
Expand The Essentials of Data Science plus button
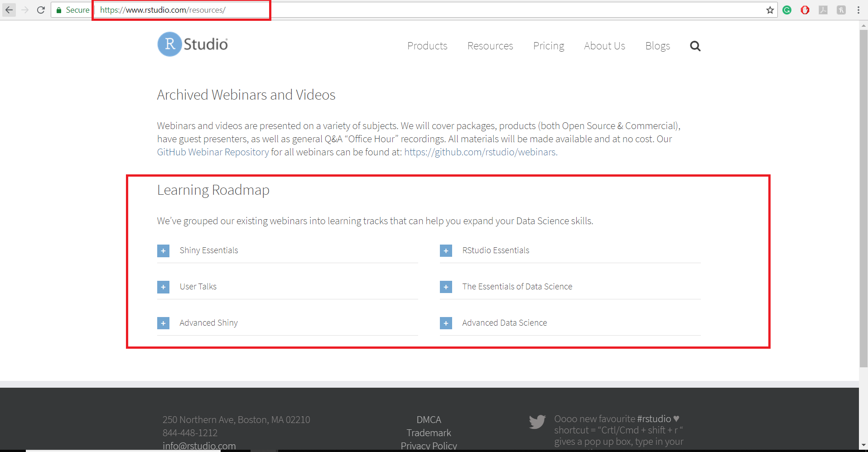446,287
